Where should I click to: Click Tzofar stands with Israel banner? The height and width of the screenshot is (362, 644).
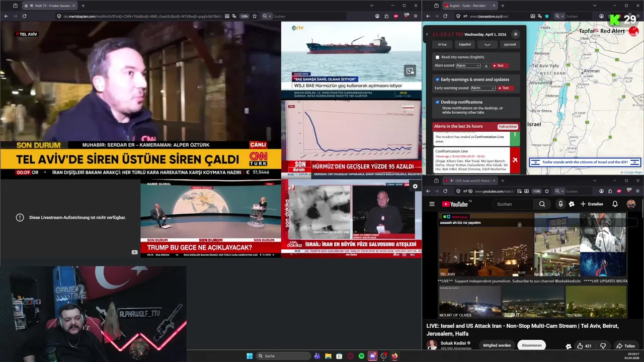[585, 162]
